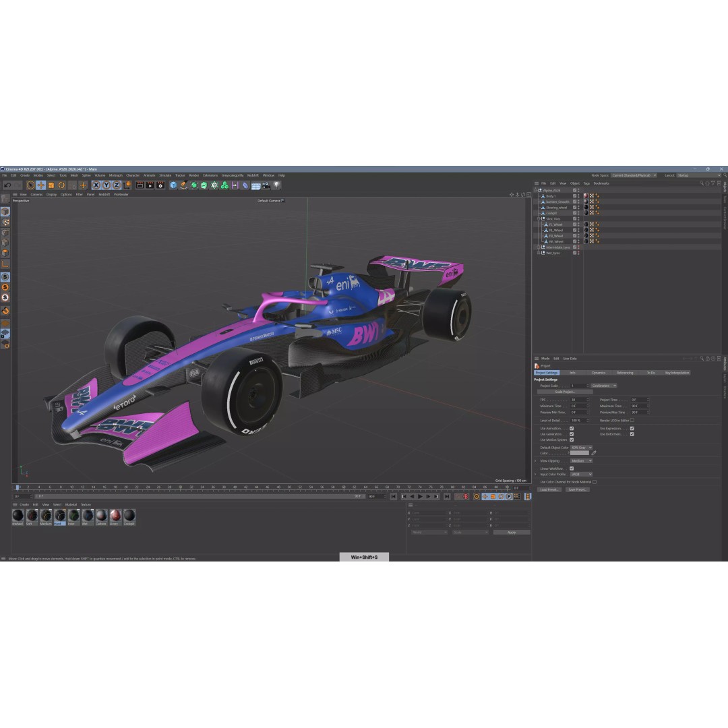Open the Centimeters unit dropdown

coord(603,386)
